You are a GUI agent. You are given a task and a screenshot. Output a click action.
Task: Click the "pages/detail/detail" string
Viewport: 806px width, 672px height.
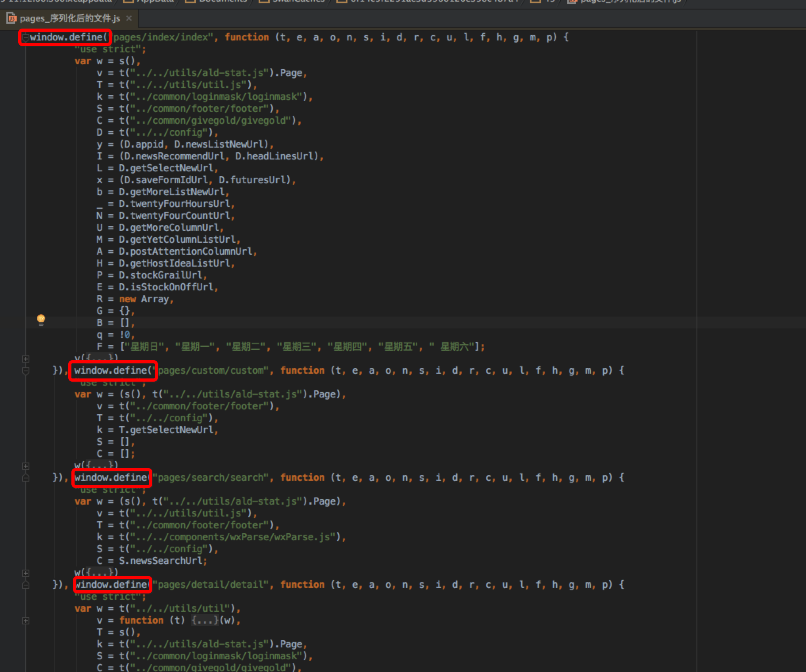pyautogui.click(x=212, y=585)
